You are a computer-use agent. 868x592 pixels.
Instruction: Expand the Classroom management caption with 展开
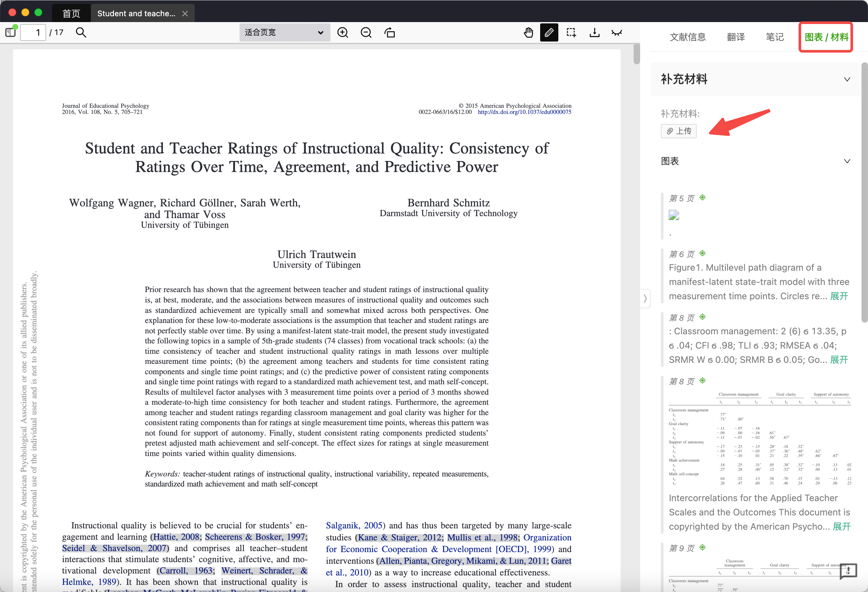tap(839, 360)
